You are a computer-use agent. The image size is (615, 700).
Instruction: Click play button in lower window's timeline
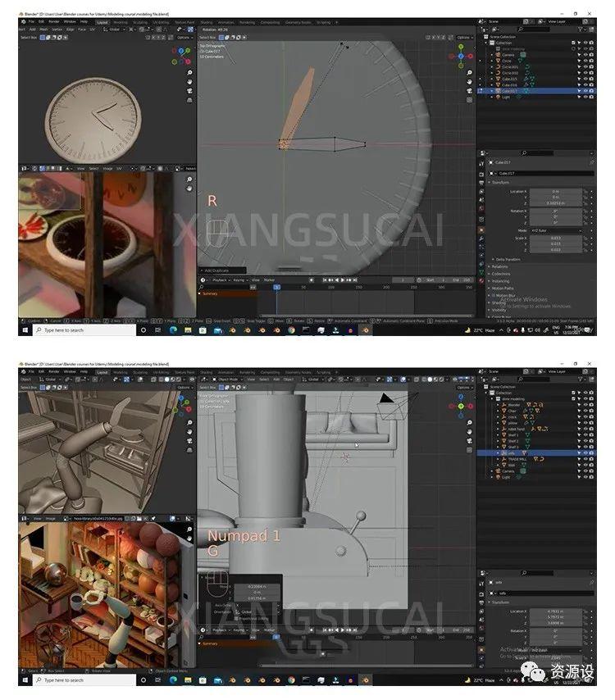tap(343, 630)
